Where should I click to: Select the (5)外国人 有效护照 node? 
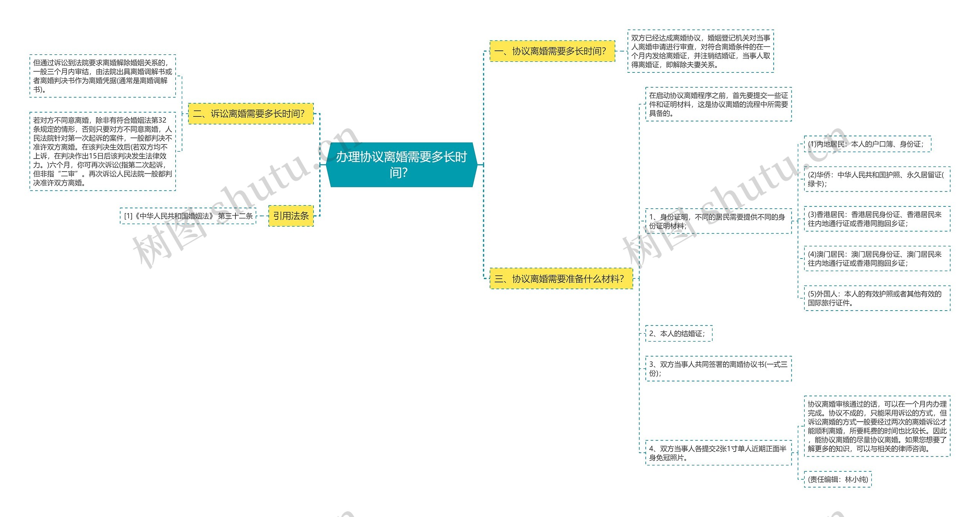tap(877, 298)
